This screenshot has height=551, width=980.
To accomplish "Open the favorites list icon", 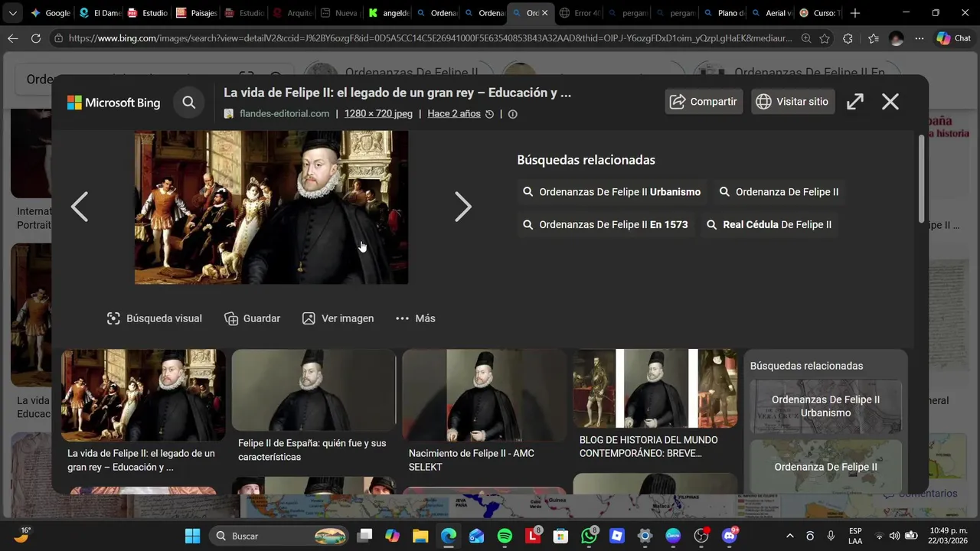I will coord(874,38).
